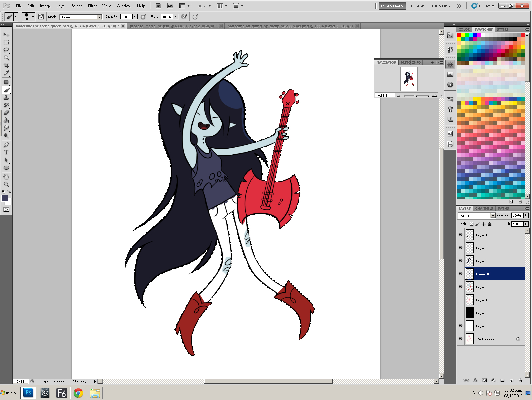Image resolution: width=532 pixels, height=400 pixels.
Task: Click the Inicio start button
Action: (x=9, y=393)
